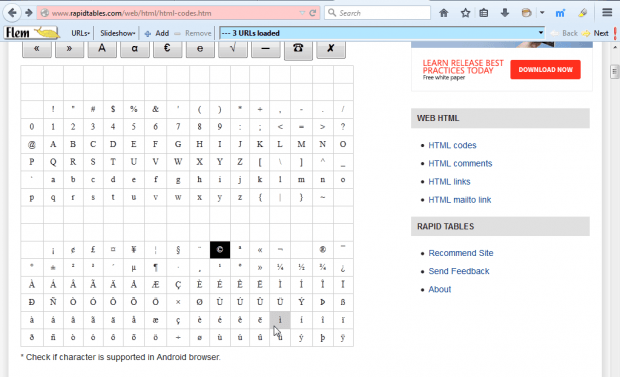Open the downloads arrow icon

tap(505, 13)
